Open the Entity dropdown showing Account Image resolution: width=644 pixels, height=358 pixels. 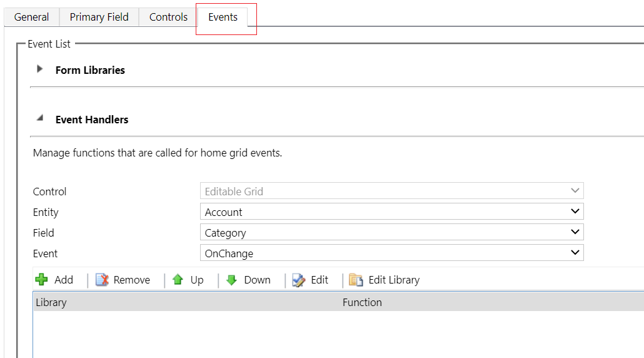click(x=392, y=212)
